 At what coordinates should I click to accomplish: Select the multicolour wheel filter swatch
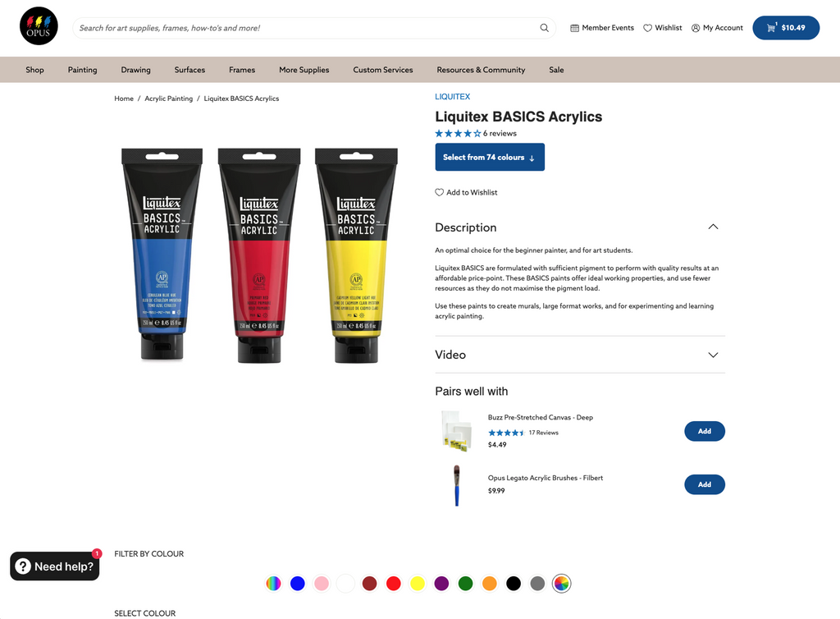(561, 584)
